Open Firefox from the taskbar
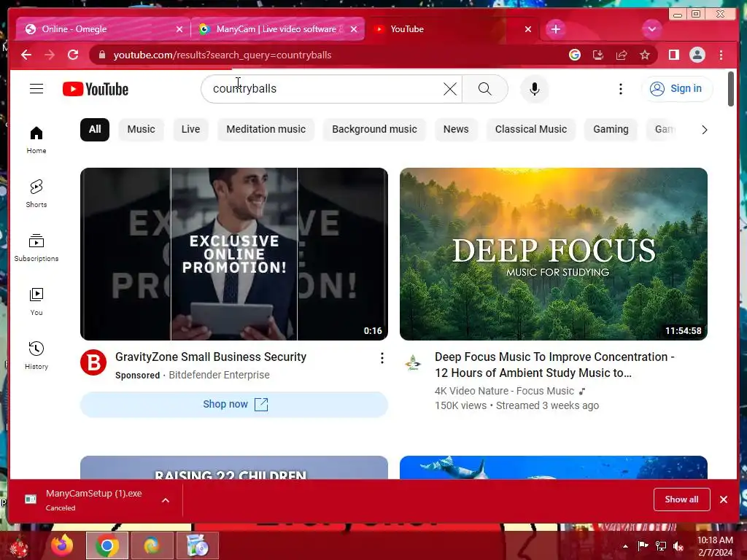 pos(63,545)
